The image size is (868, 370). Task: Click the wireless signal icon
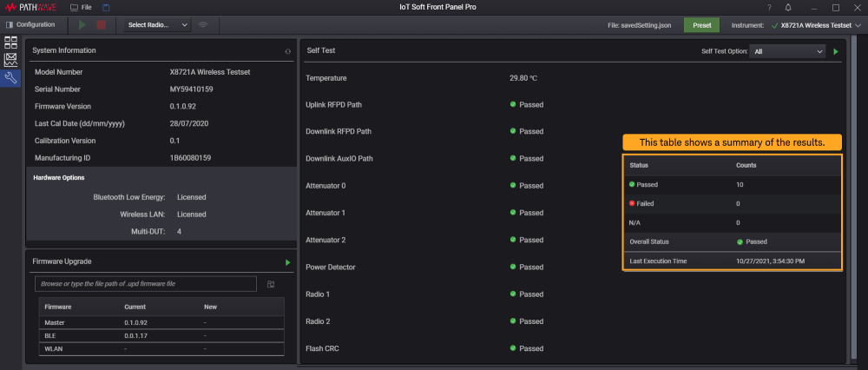(203, 25)
